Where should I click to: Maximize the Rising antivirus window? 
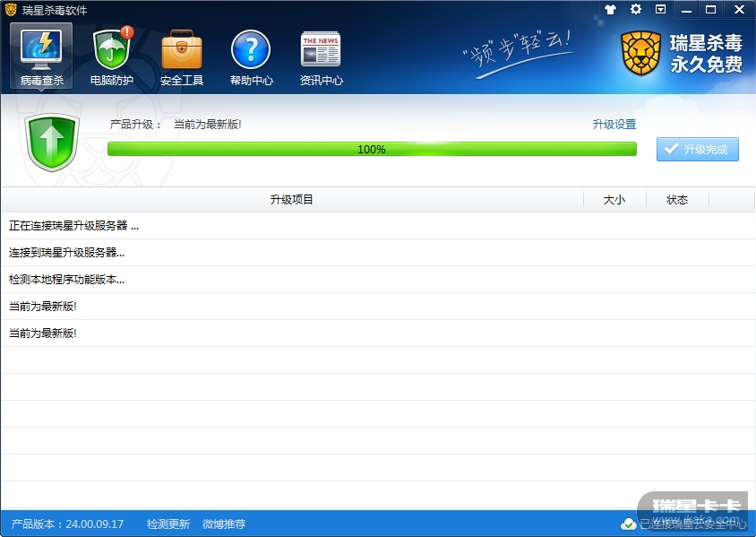click(x=710, y=10)
